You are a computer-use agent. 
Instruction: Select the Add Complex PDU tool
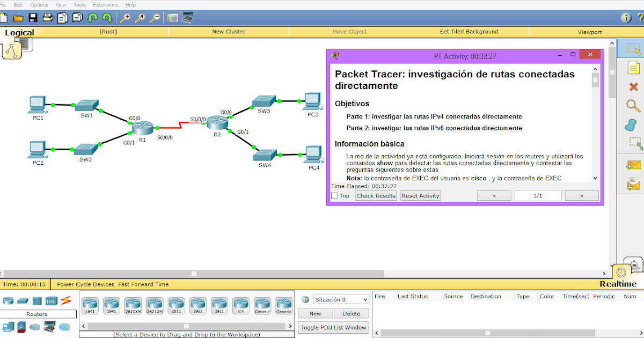(633, 183)
